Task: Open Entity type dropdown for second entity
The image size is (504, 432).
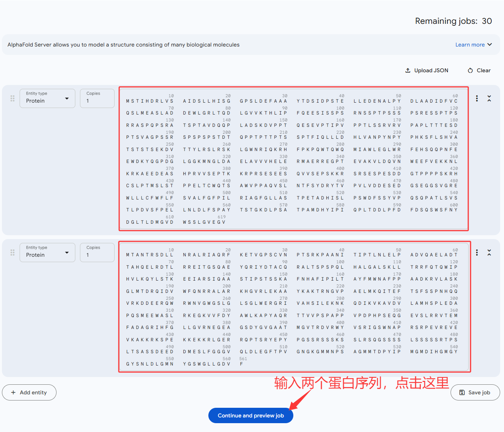Action: (x=47, y=253)
